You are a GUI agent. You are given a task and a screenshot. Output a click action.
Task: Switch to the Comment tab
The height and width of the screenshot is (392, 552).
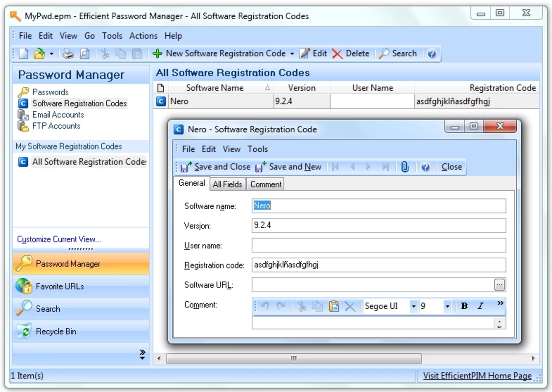266,185
